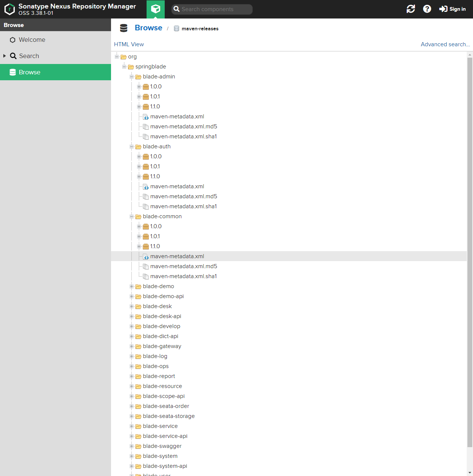Image resolution: width=473 pixels, height=476 pixels.
Task: Expand the blade-gateway folder
Action: click(131, 346)
